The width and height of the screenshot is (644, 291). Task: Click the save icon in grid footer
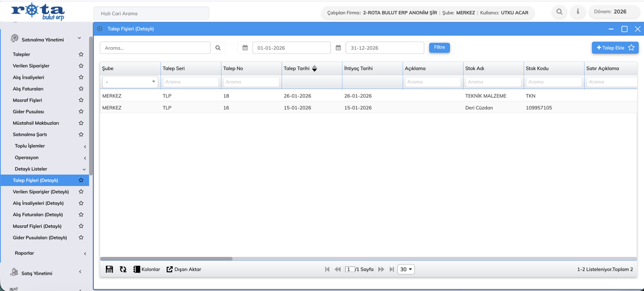(x=109, y=269)
